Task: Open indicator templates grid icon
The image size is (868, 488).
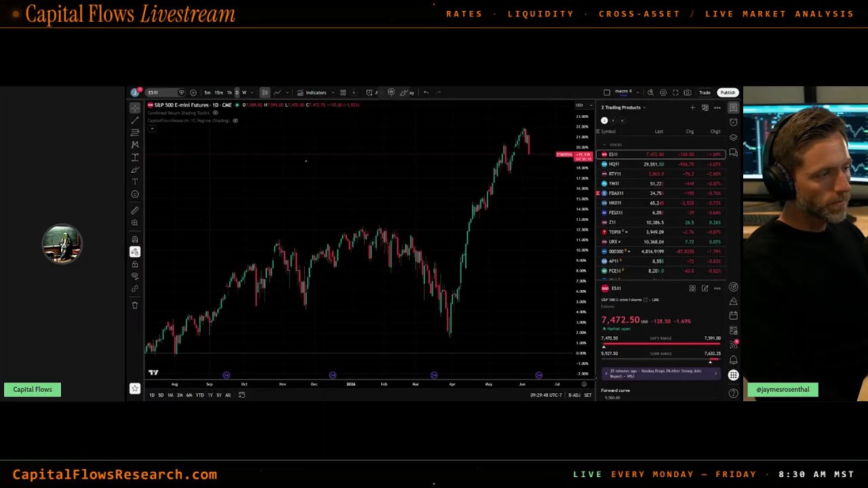Action: [x=343, y=92]
